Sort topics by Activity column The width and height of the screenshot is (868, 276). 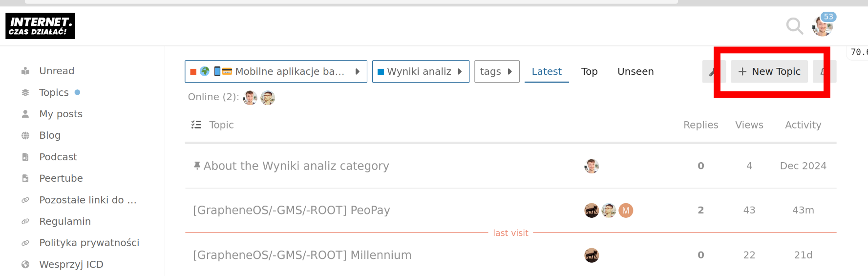(x=803, y=125)
